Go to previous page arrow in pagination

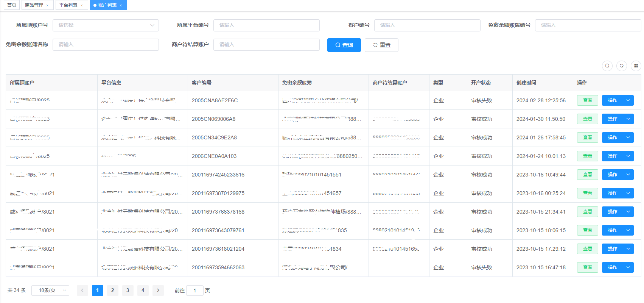(82, 291)
